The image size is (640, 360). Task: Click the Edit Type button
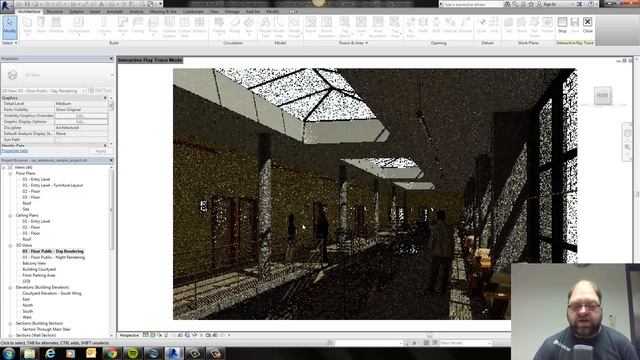pyautogui.click(x=100, y=90)
